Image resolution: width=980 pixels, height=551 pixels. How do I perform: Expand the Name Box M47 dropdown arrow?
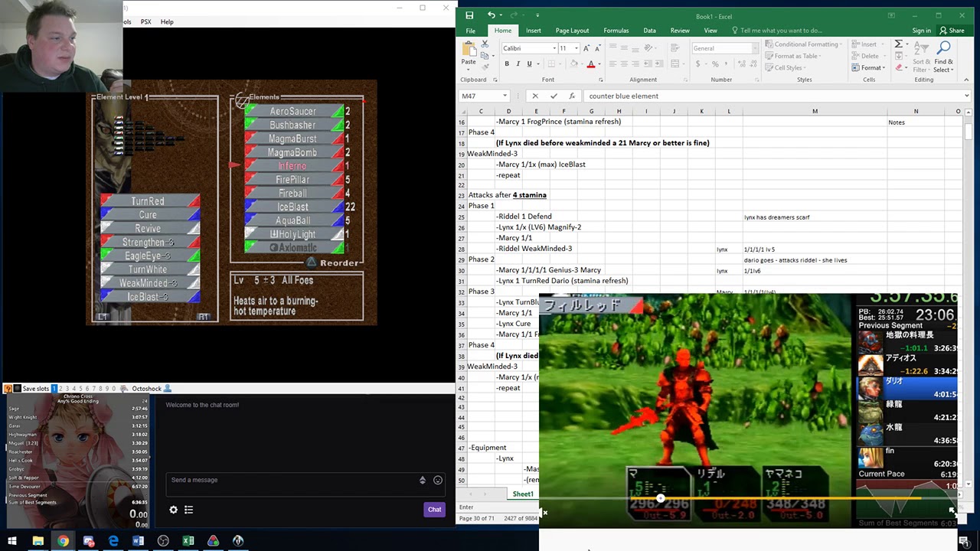click(x=505, y=96)
